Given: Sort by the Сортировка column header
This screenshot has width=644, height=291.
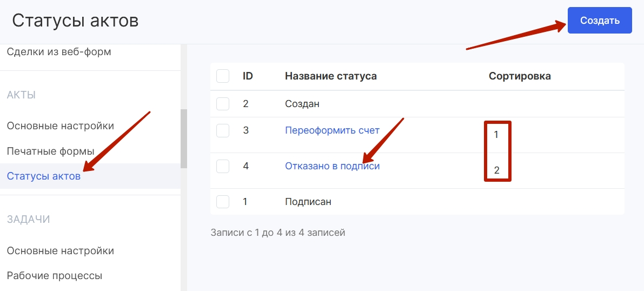Looking at the screenshot, I should point(520,76).
